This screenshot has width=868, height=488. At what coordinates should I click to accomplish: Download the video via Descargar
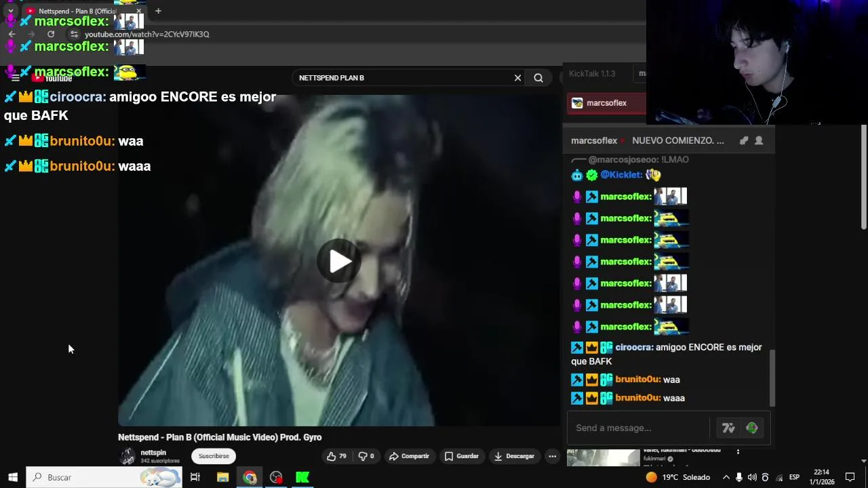point(514,456)
